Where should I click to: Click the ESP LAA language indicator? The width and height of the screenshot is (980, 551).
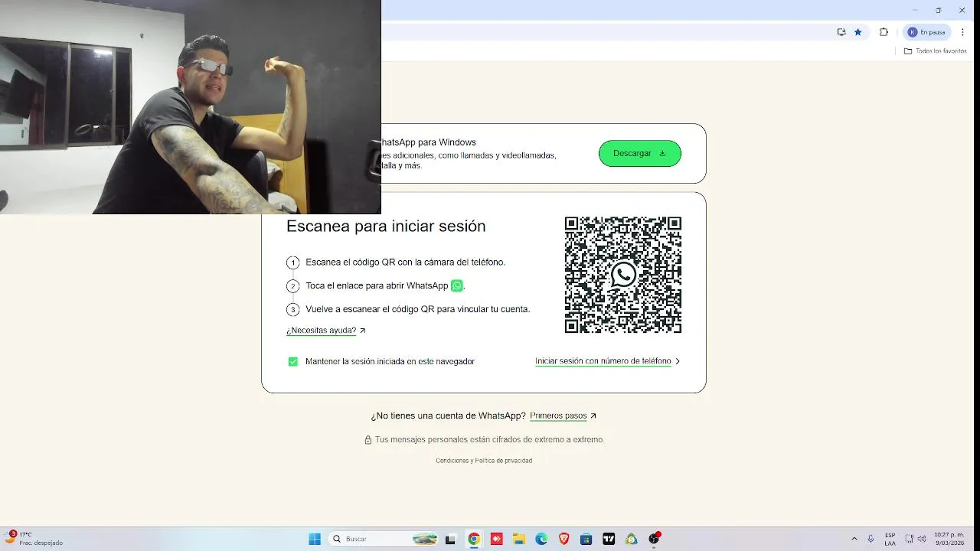[890, 539]
